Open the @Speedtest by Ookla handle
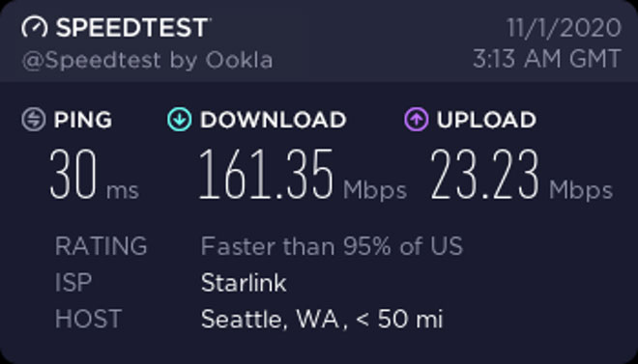638x364 pixels. click(147, 60)
